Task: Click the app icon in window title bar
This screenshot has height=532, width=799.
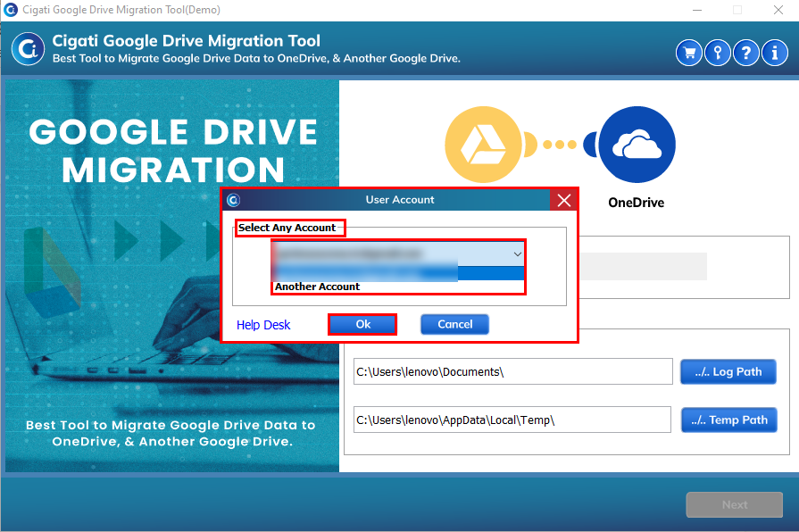Action: (x=10, y=10)
